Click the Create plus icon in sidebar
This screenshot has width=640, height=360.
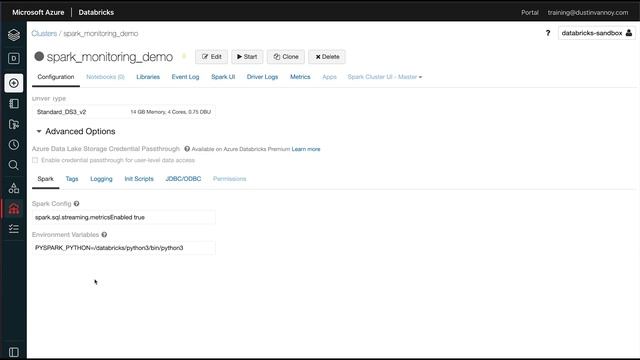click(x=13, y=83)
